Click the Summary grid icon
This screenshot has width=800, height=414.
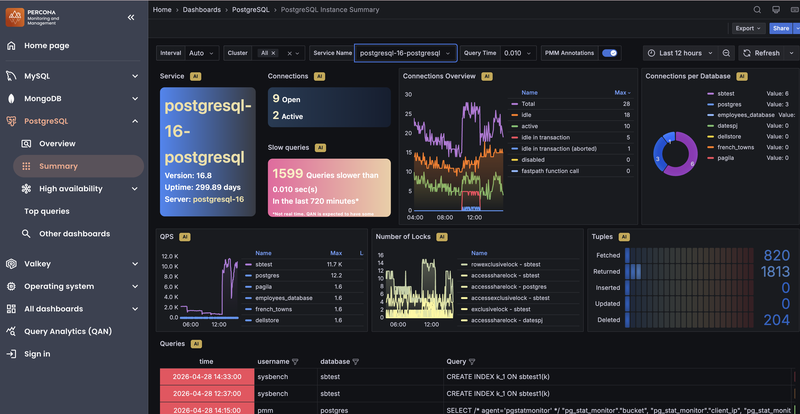pos(26,166)
